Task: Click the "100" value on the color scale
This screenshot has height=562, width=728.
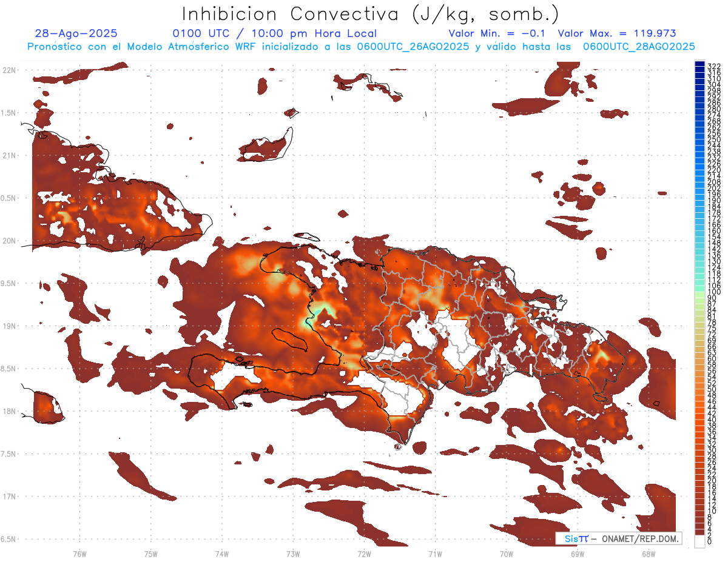Action: (713, 292)
